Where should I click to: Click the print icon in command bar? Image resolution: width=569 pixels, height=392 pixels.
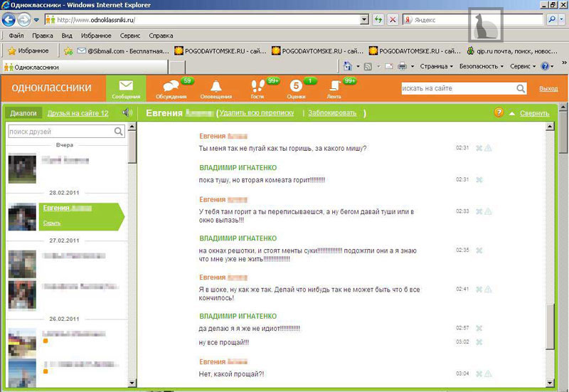[x=402, y=66]
